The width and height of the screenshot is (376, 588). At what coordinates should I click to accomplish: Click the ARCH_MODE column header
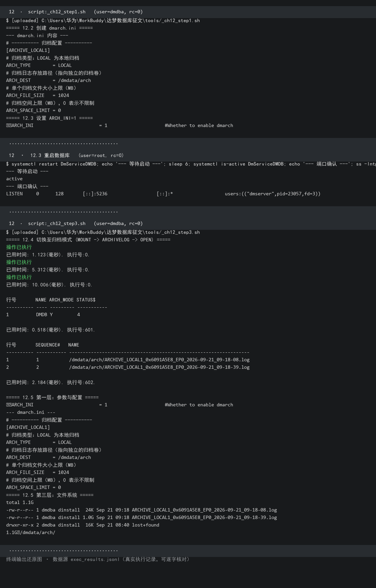(61, 300)
